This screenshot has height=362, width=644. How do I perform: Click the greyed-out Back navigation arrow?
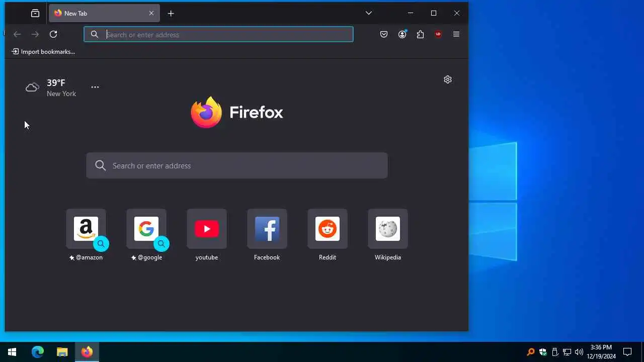click(17, 34)
